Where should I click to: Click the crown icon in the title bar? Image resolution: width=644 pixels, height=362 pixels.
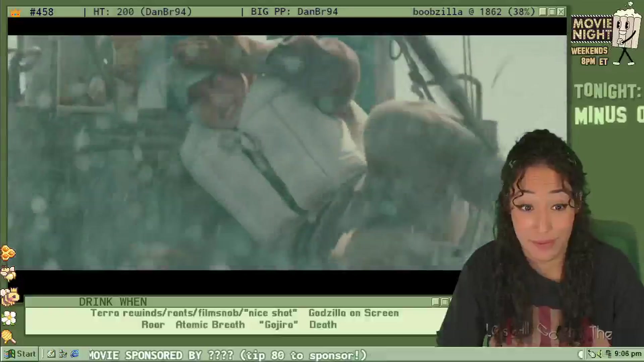15,13
